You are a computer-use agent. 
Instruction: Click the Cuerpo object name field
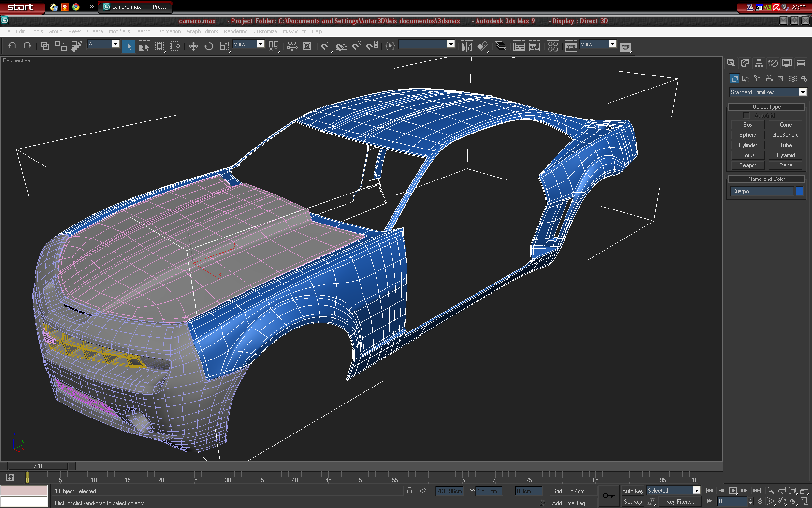tap(761, 191)
